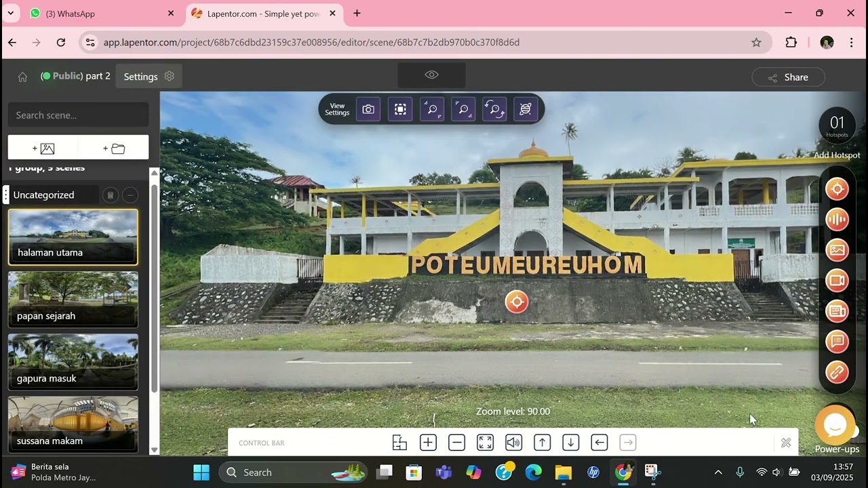Click the zoom in plus control
The height and width of the screenshot is (488, 868).
[428, 443]
